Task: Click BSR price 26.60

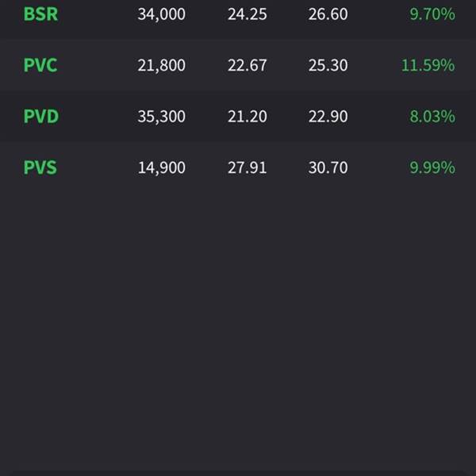Action: click(328, 14)
